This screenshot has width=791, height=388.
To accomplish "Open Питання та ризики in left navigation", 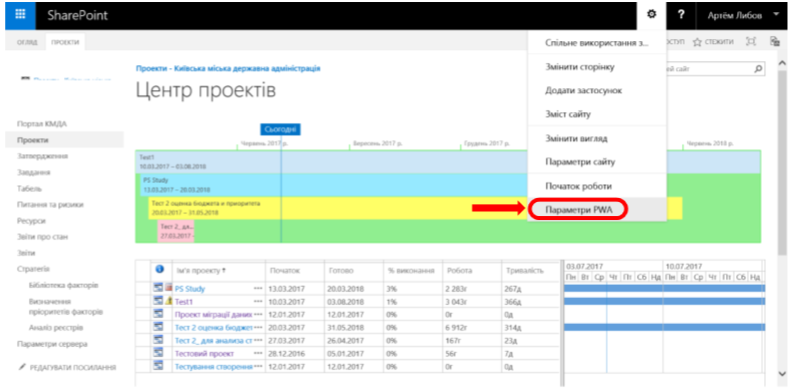I will [x=50, y=204].
